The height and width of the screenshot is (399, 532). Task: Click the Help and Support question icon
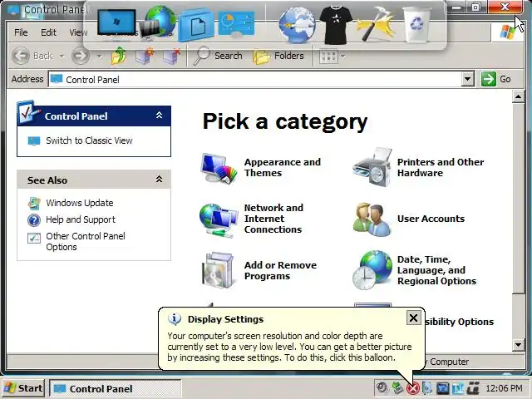[34, 219]
